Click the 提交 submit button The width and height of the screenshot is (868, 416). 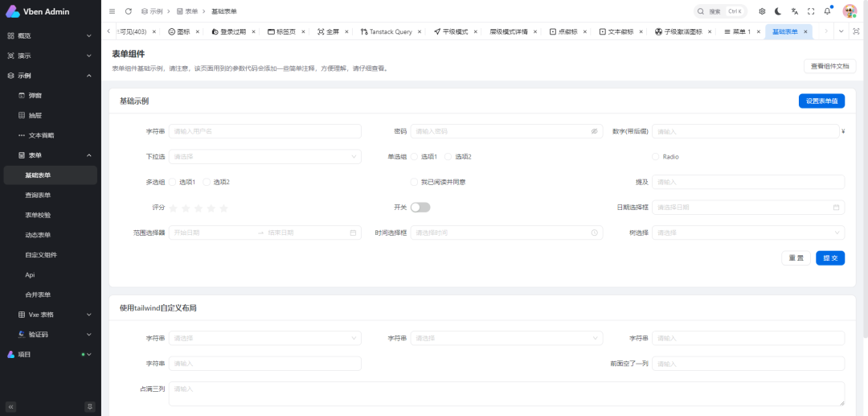pos(829,258)
